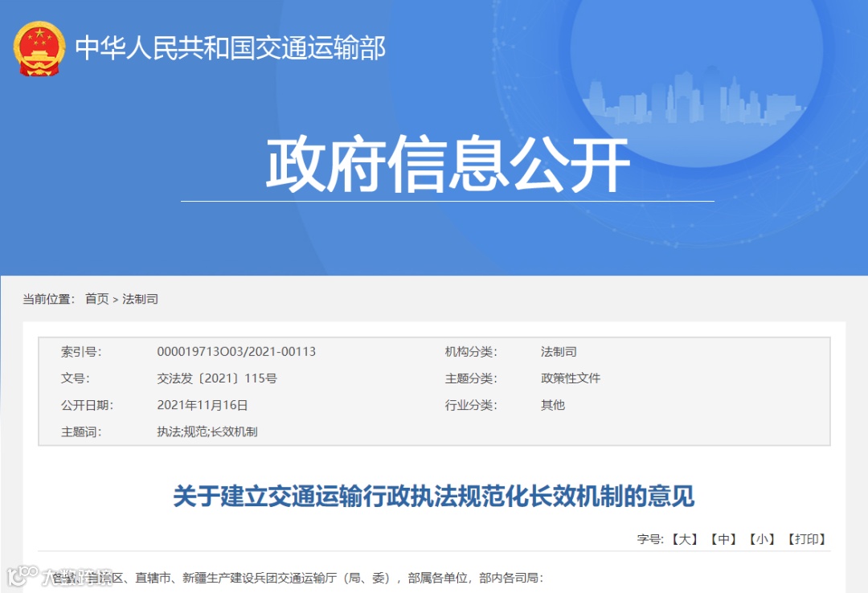Go to 首页 in the breadcrumb

point(97,299)
